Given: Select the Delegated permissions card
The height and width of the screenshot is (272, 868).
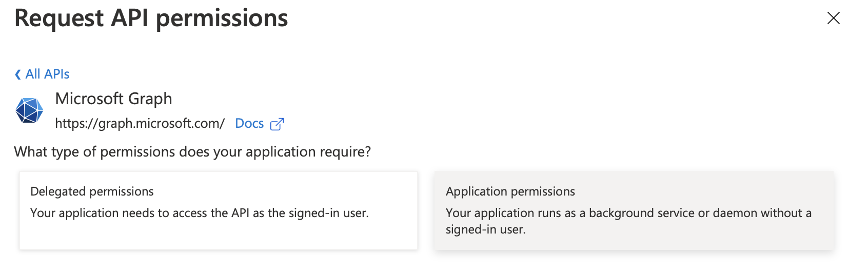Looking at the screenshot, I should point(219,210).
